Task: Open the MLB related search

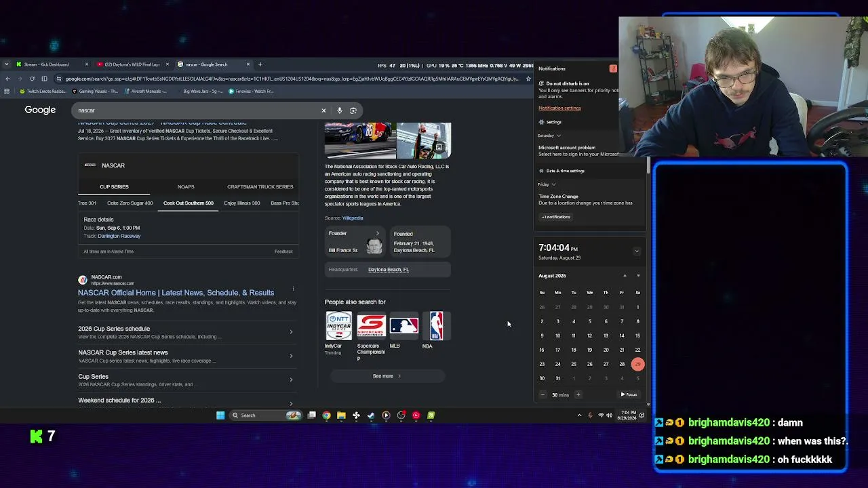Action: [403, 330]
